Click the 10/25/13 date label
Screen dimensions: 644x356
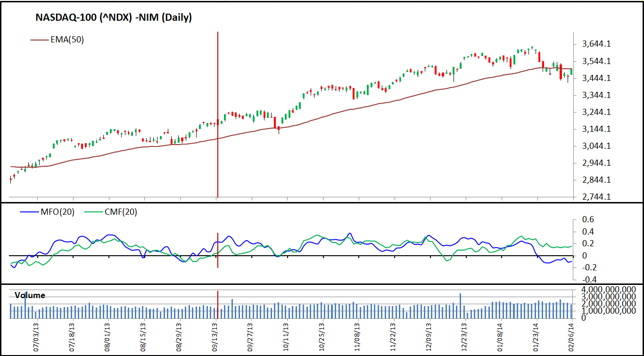[322, 337]
